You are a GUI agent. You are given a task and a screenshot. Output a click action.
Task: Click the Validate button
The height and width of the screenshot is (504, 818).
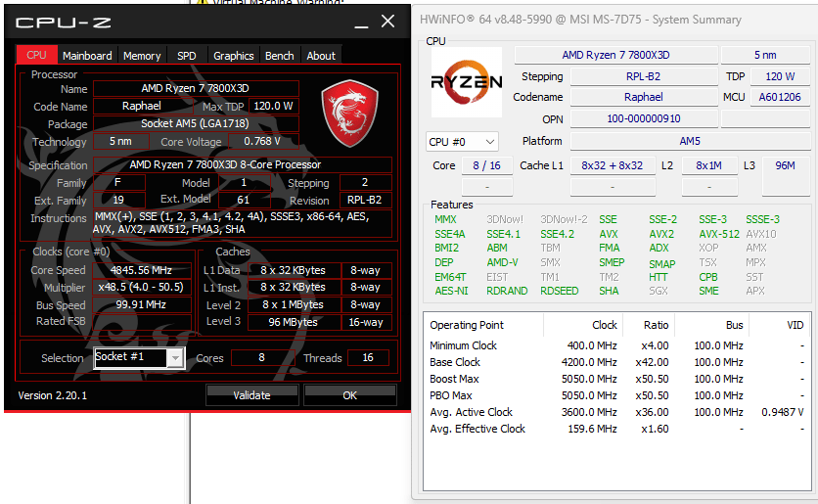[x=252, y=395]
